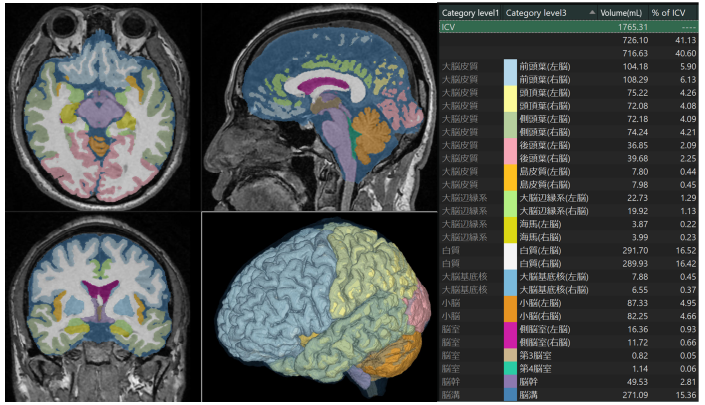Open the orange swatch for 島皮質(右脳)

click(x=510, y=185)
